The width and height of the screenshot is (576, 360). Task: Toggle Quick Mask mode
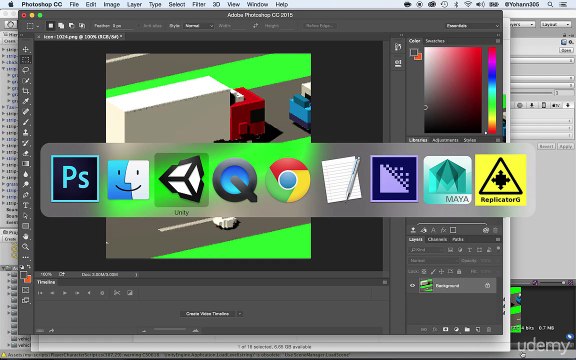pyautogui.click(x=25, y=290)
